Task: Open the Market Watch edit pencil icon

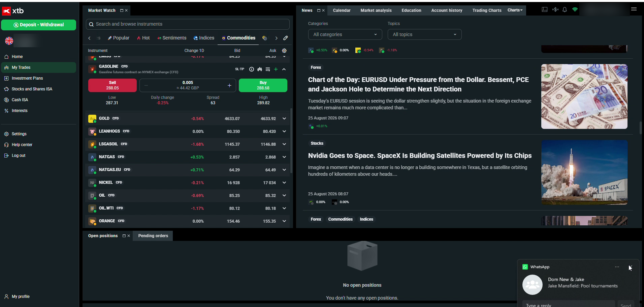Action: [286, 38]
